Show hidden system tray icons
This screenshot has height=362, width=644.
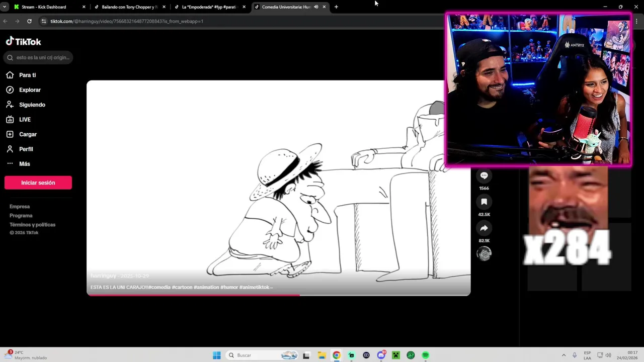563,355
